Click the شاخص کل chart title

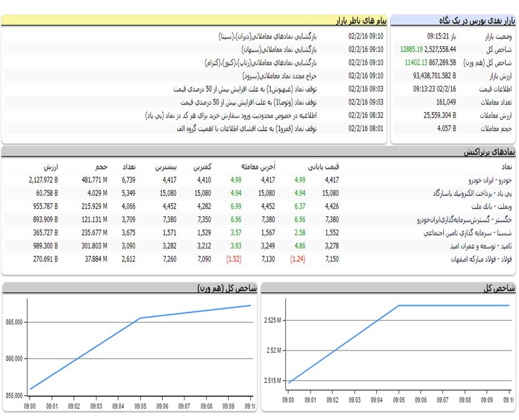[x=499, y=288]
